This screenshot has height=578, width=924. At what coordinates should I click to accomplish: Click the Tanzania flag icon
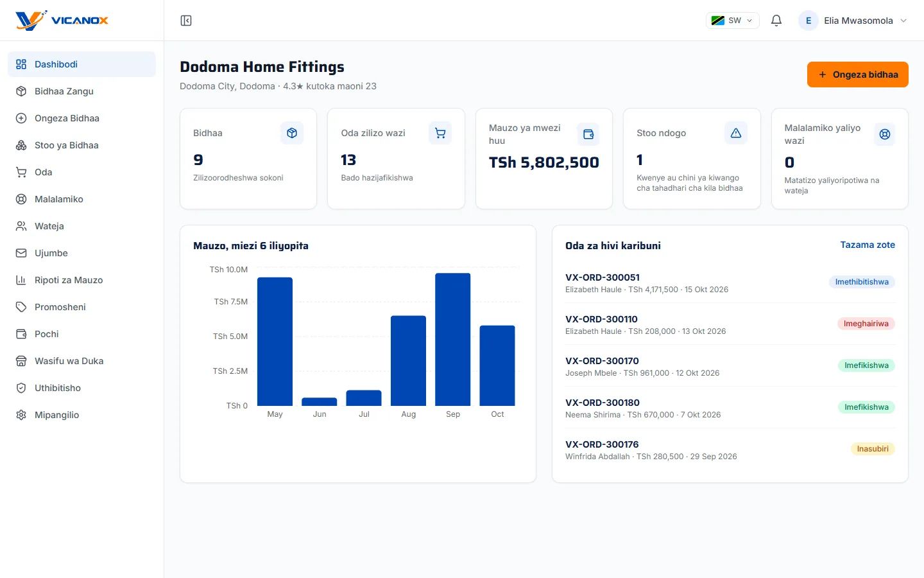click(x=718, y=21)
